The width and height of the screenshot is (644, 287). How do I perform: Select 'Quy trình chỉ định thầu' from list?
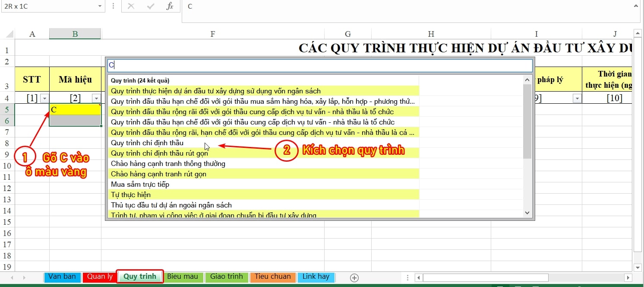pos(147,143)
